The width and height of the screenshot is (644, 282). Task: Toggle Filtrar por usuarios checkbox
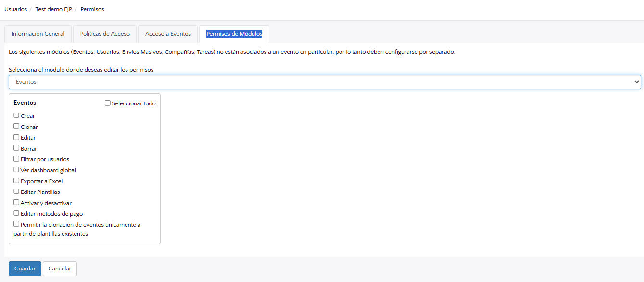16,159
